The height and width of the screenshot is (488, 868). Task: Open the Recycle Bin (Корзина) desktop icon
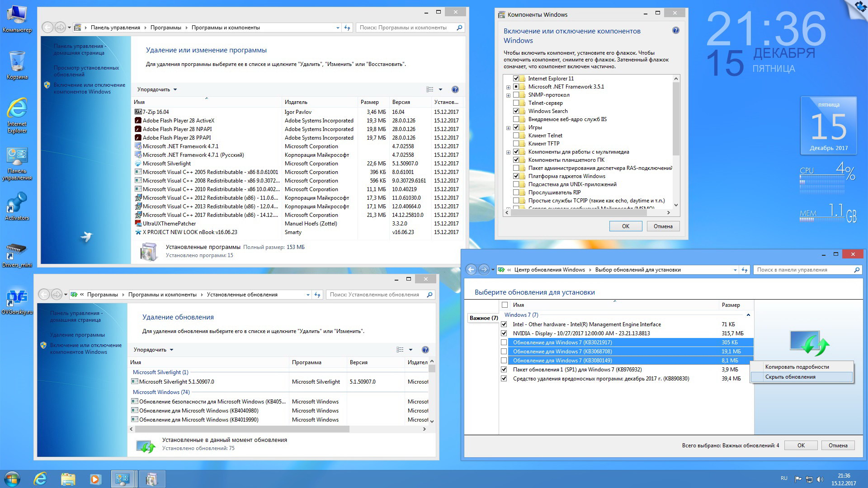point(17,63)
